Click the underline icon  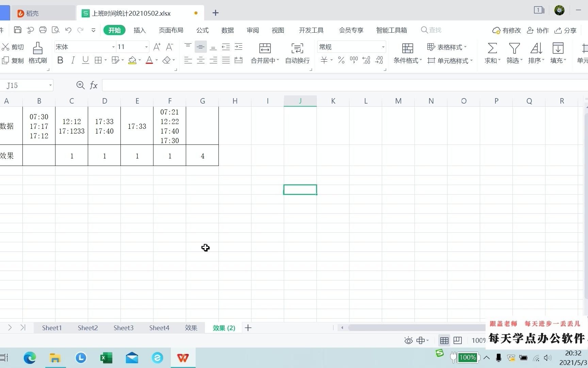pyautogui.click(x=85, y=60)
